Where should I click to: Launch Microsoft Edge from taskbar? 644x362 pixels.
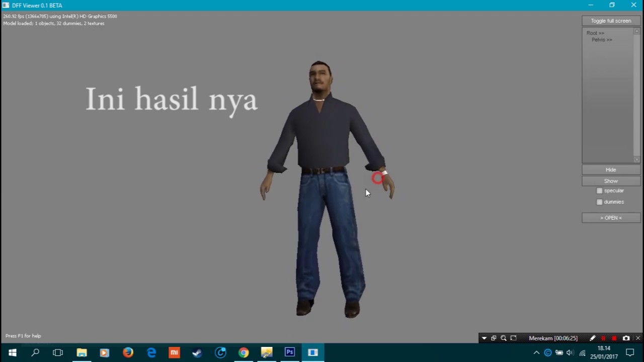point(151,352)
